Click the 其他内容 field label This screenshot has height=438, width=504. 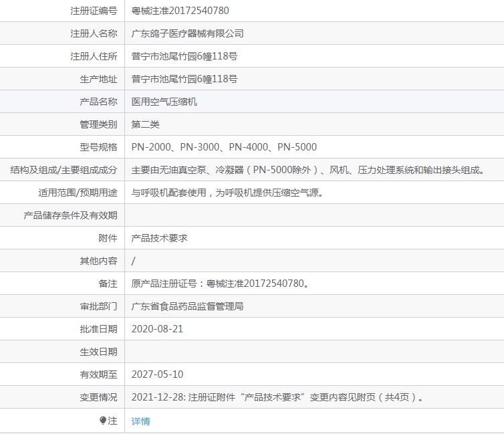pos(98,261)
